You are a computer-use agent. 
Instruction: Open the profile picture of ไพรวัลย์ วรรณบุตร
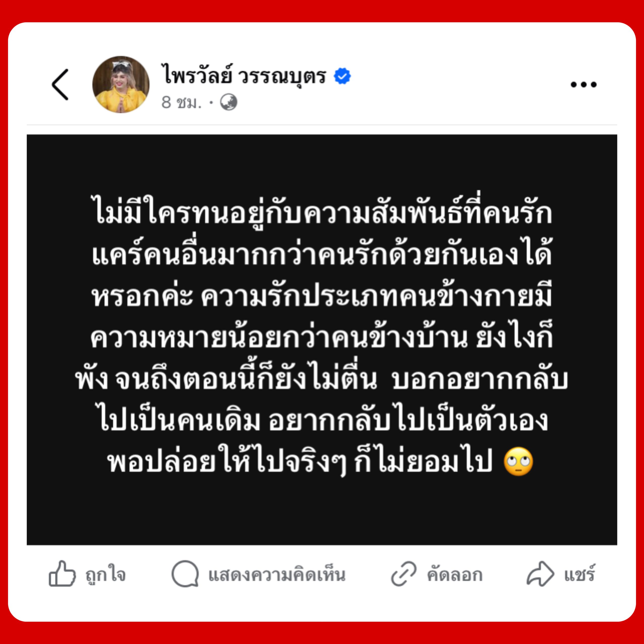121,84
